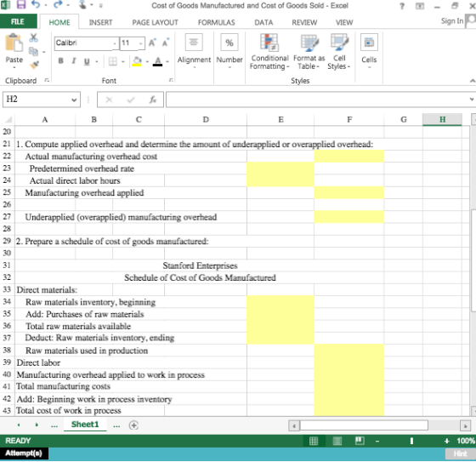Click the Attempt(s) button
Image resolution: width=476 pixels, height=462 pixels.
click(24, 453)
